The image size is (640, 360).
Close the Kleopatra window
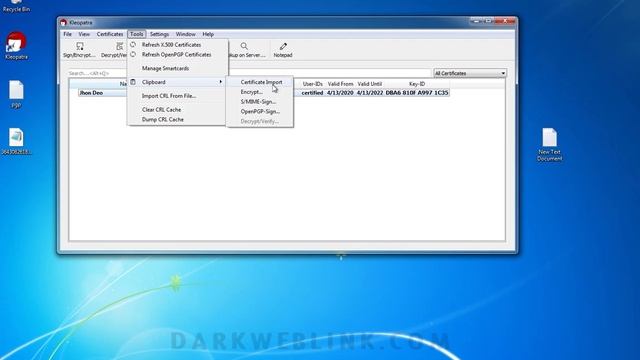coord(505,21)
